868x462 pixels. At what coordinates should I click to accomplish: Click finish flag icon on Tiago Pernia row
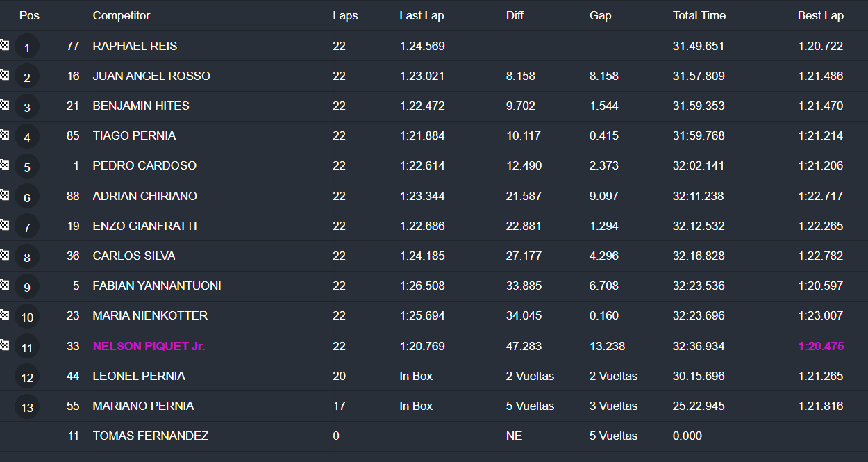click(x=3, y=135)
